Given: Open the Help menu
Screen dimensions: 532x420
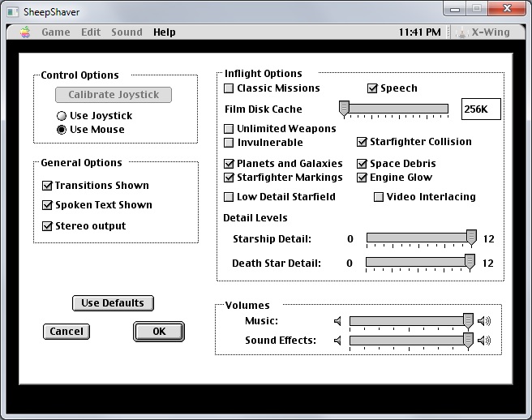Looking at the screenshot, I should click(x=165, y=32).
